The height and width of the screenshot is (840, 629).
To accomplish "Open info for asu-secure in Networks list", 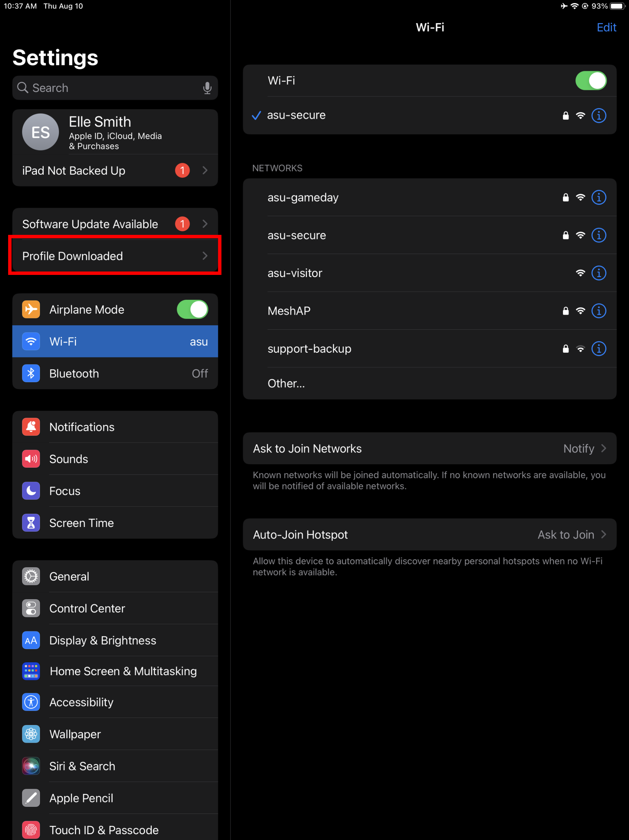I will [x=598, y=236].
